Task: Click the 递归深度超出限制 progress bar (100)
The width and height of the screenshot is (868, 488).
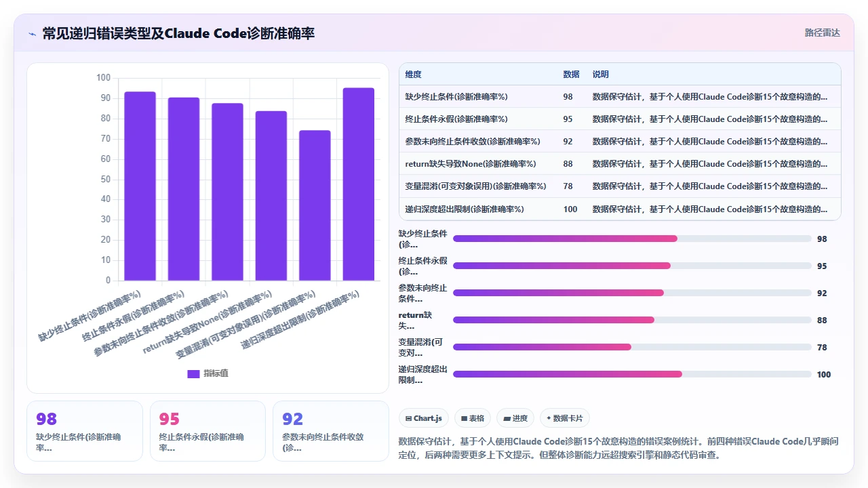Action: click(x=632, y=374)
